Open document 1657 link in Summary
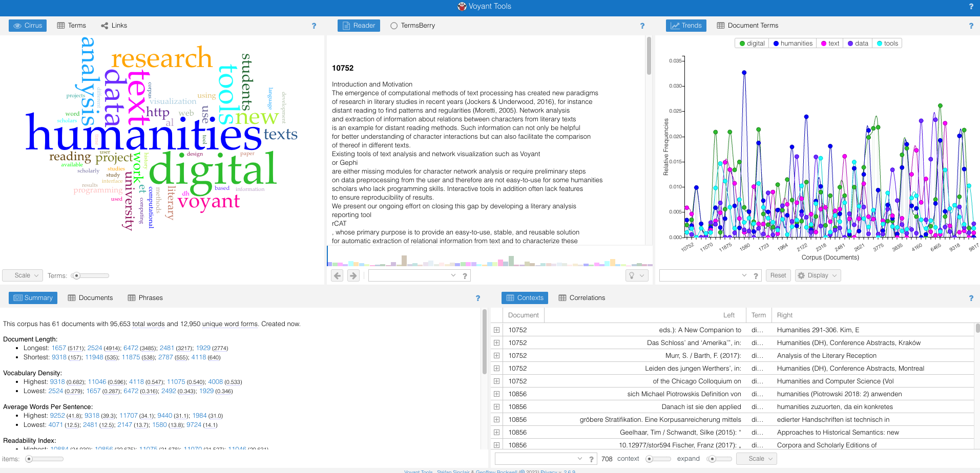This screenshot has width=980, height=473. [x=58, y=348]
